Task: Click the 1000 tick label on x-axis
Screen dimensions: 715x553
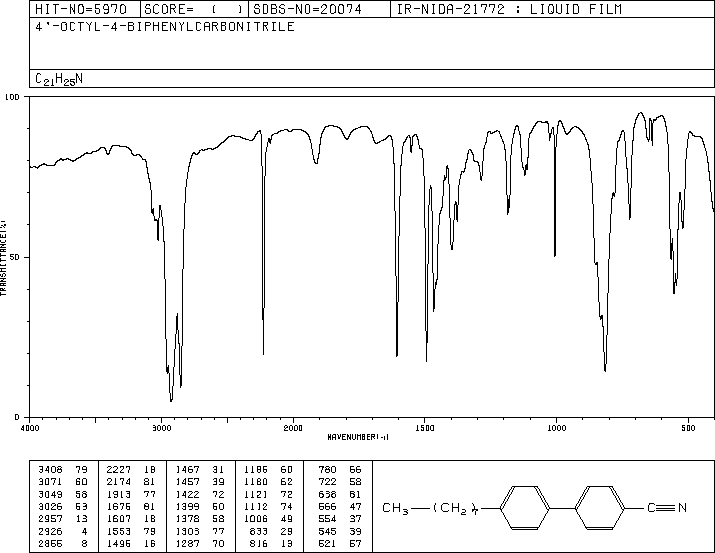Action: point(556,428)
